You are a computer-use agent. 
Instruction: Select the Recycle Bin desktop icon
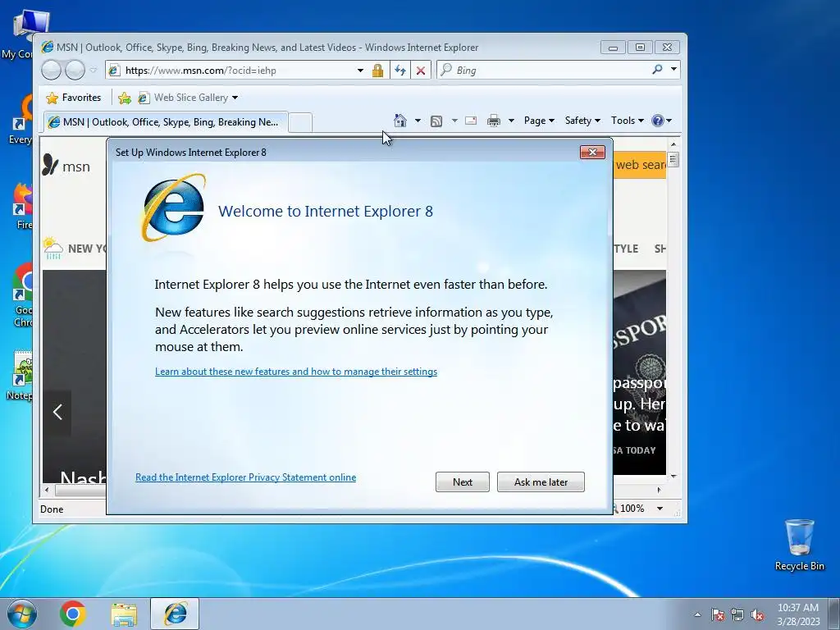pyautogui.click(x=799, y=545)
